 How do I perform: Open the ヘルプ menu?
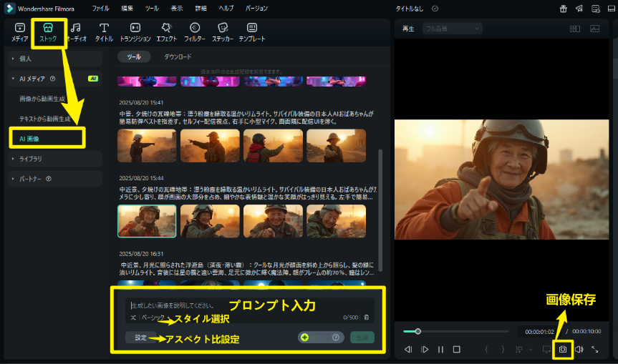226,9
